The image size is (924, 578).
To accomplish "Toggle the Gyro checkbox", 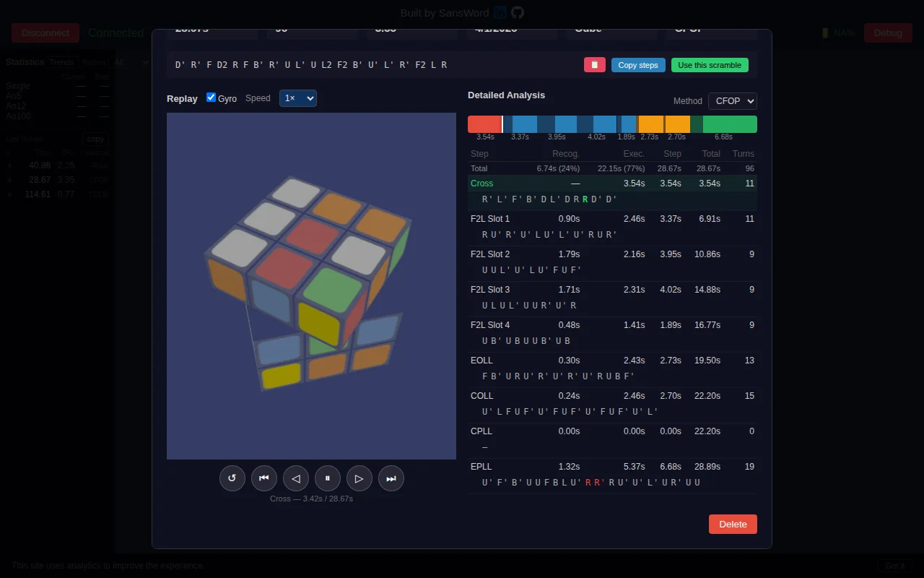I will [x=211, y=98].
